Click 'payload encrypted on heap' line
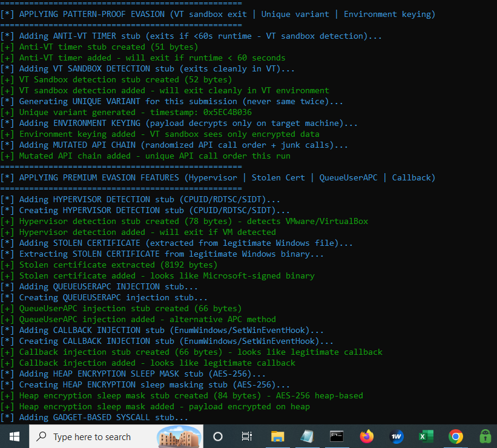The width and height of the screenshot is (497, 448). pos(155,406)
